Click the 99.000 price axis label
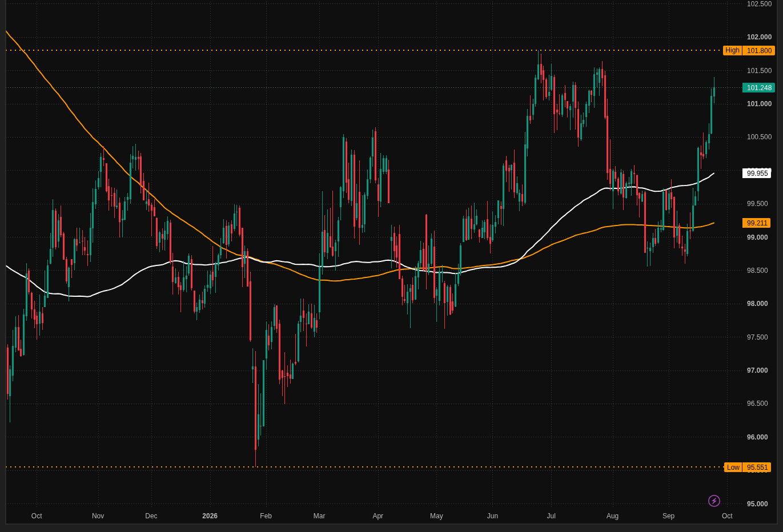 click(757, 237)
